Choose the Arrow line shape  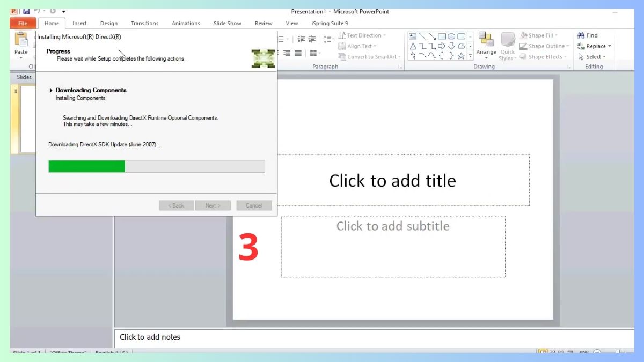pos(432,36)
